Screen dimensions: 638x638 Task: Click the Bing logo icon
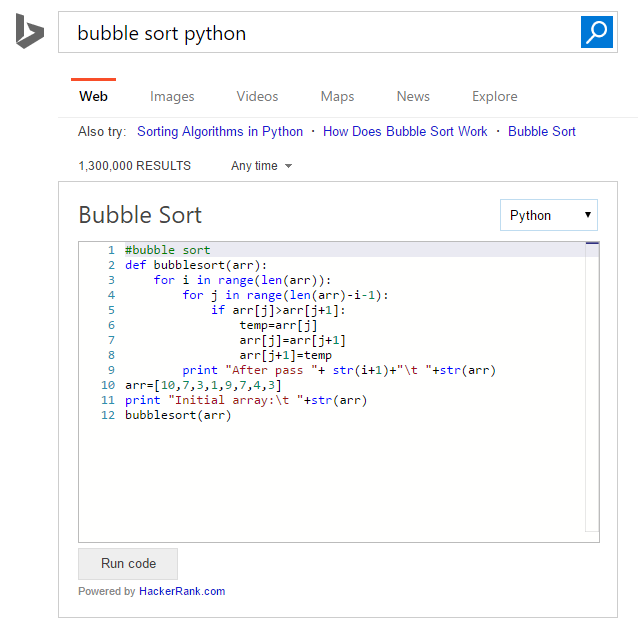[29, 32]
